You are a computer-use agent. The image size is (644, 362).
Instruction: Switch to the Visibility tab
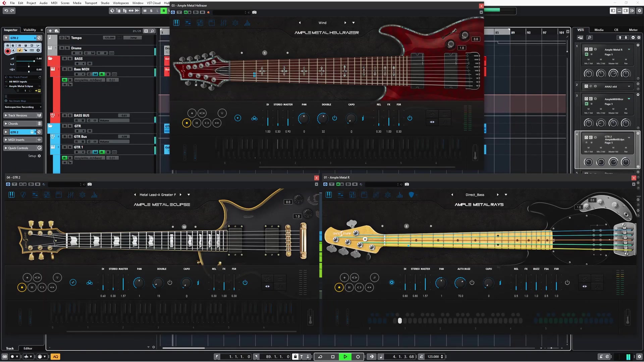[x=30, y=30]
